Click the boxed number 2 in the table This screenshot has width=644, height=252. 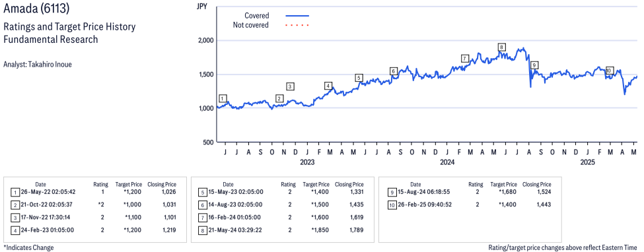pos(15,205)
